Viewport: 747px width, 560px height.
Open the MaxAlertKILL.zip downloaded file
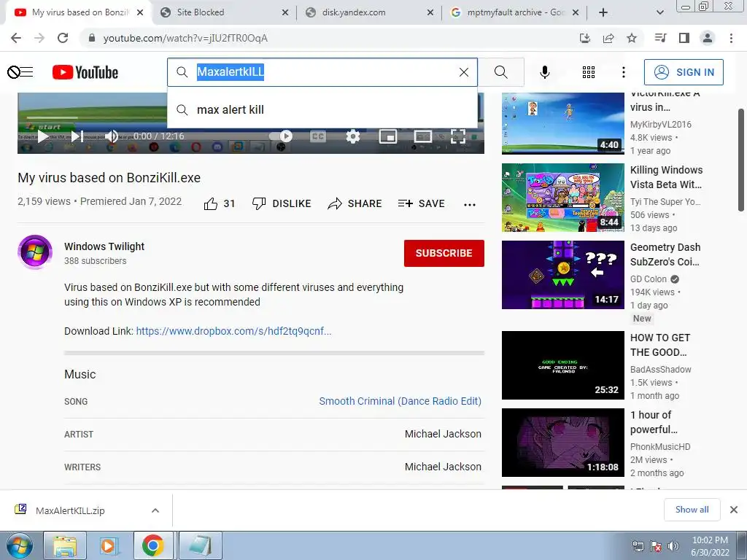[70, 510]
